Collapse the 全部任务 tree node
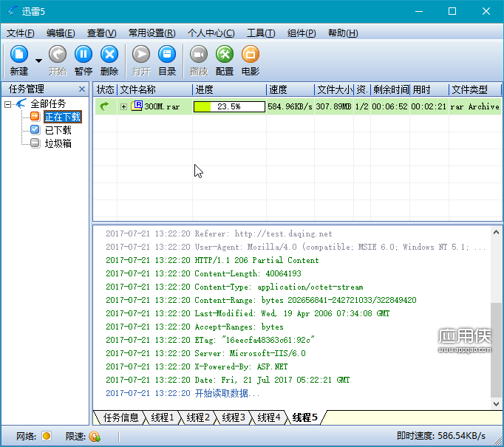The height and width of the screenshot is (447, 504). click(x=7, y=104)
